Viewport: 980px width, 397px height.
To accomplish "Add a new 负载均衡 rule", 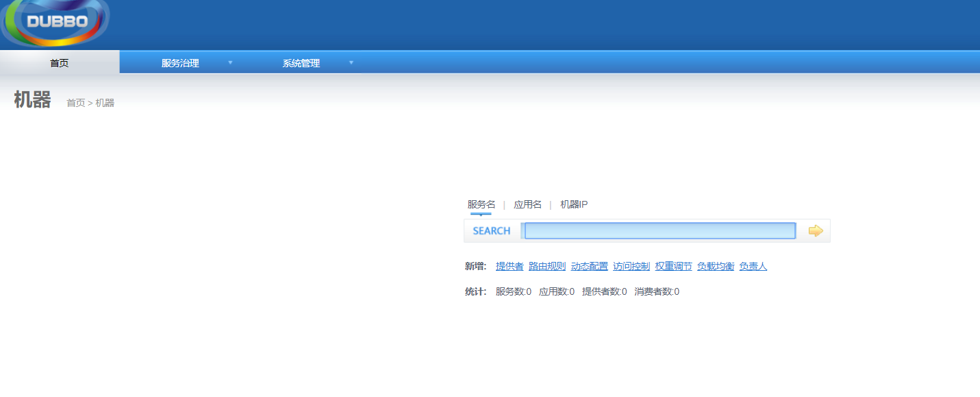I will tap(716, 266).
